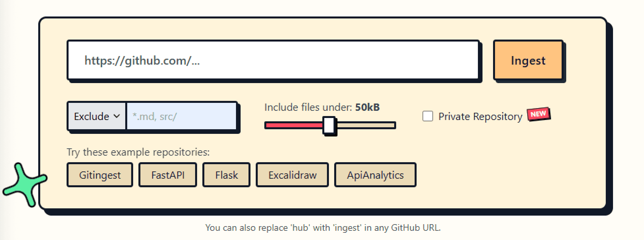
Task: Pick the Flask example repository
Action: [226, 175]
